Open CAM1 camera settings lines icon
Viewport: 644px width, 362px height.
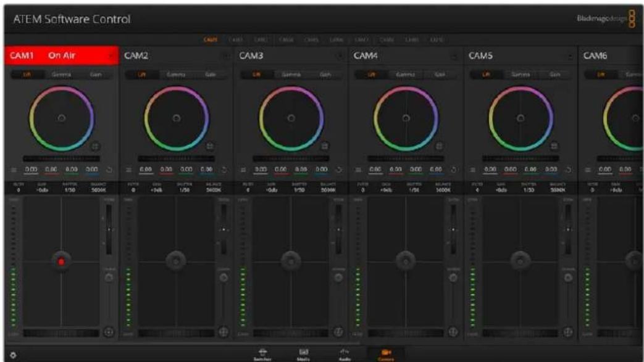[14, 170]
